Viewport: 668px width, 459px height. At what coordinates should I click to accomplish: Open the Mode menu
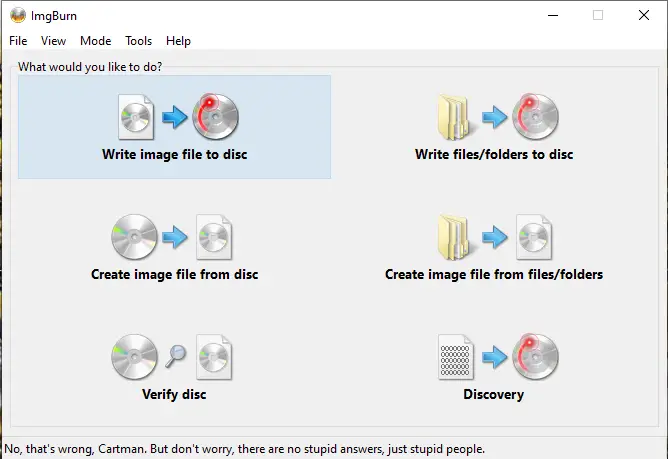click(x=95, y=41)
